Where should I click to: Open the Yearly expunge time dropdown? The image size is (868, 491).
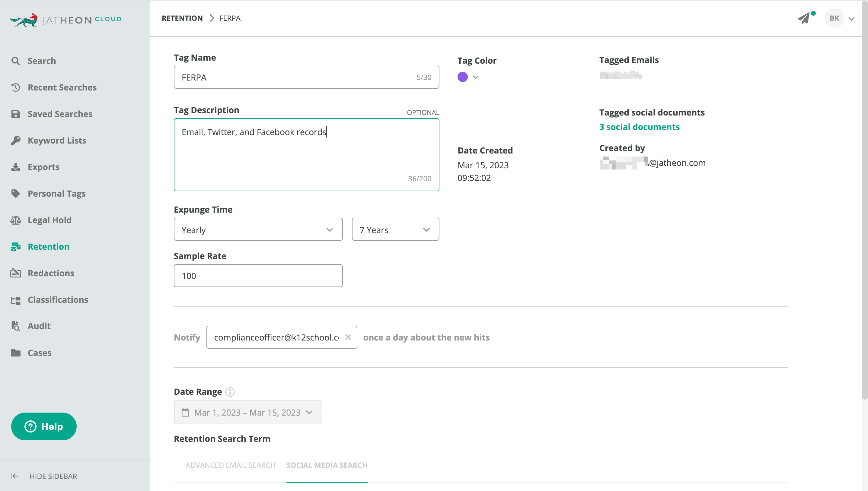click(x=258, y=230)
